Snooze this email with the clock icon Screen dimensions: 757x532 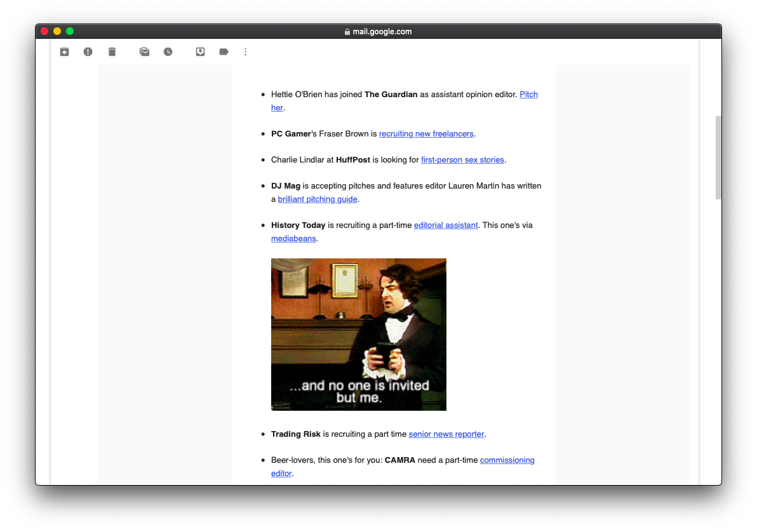[x=168, y=51]
